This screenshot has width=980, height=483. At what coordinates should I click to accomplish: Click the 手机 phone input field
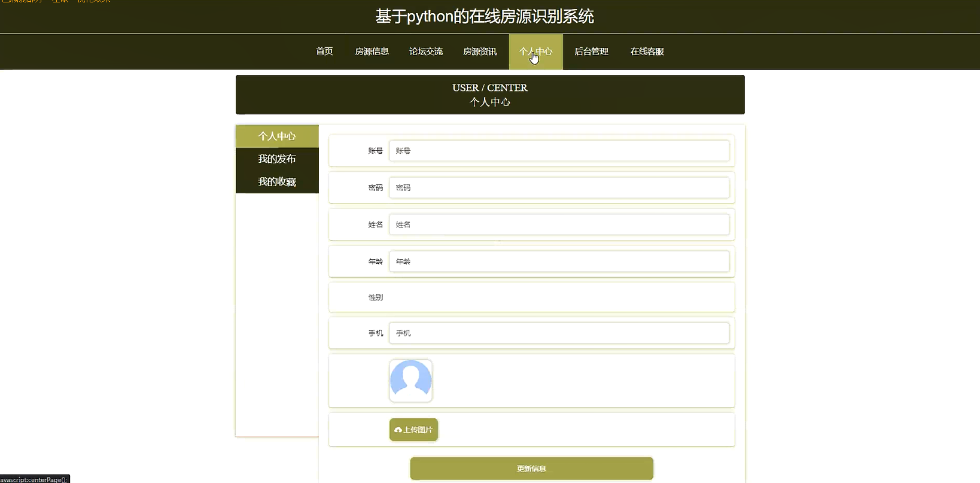tap(559, 333)
